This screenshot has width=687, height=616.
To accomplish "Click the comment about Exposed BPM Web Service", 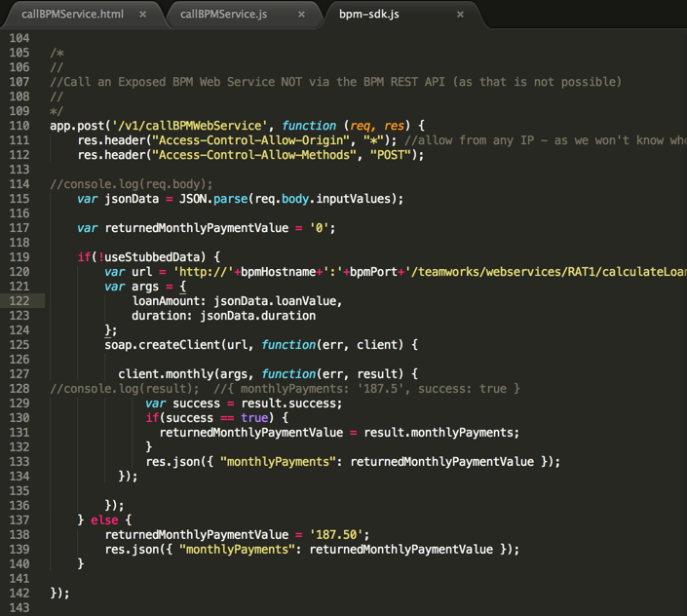I will (x=335, y=82).
